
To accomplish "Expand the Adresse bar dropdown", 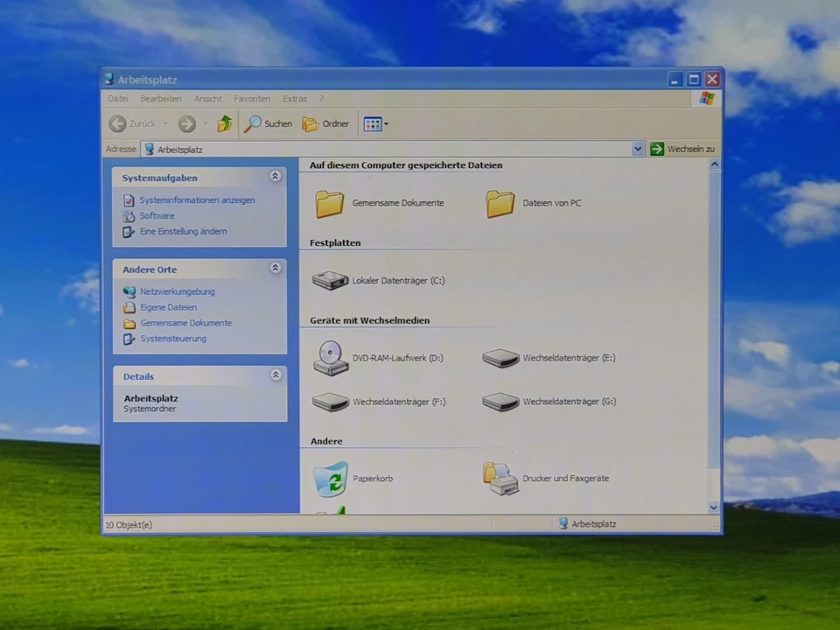I will point(638,149).
